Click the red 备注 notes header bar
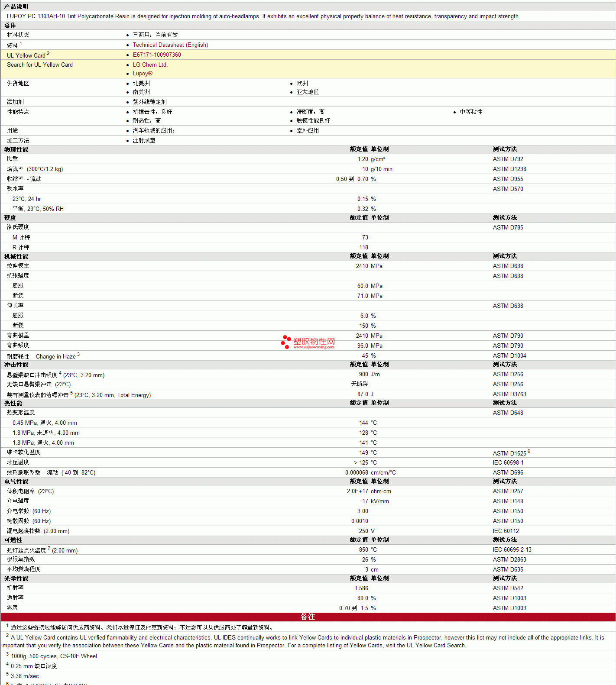 [x=308, y=617]
